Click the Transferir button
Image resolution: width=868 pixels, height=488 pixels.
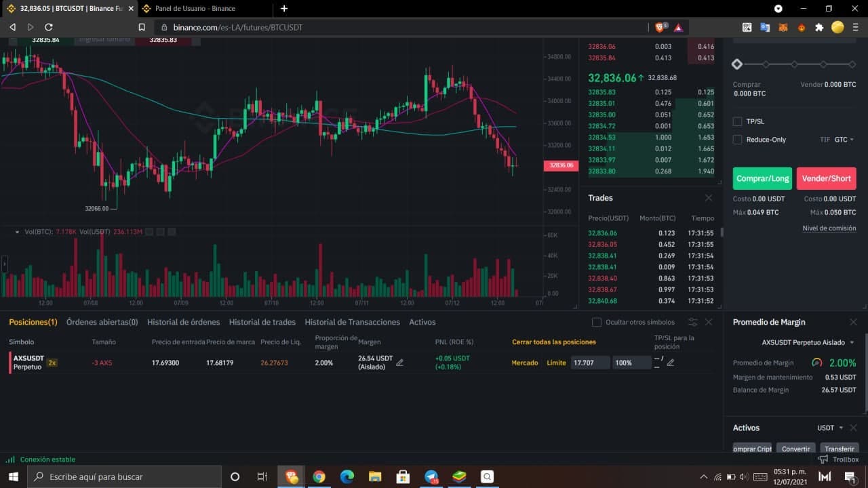[x=840, y=449]
